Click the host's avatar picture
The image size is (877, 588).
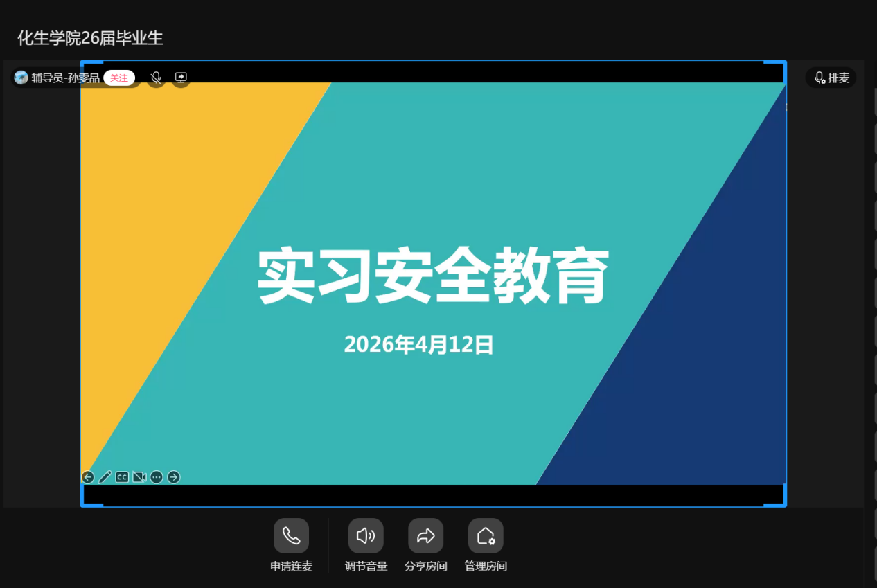21,78
